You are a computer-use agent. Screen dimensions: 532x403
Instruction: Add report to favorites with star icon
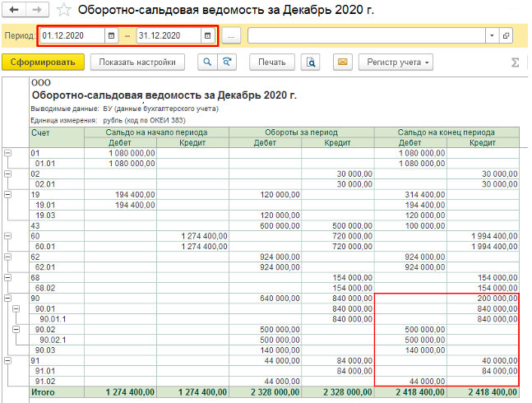pyautogui.click(x=64, y=10)
